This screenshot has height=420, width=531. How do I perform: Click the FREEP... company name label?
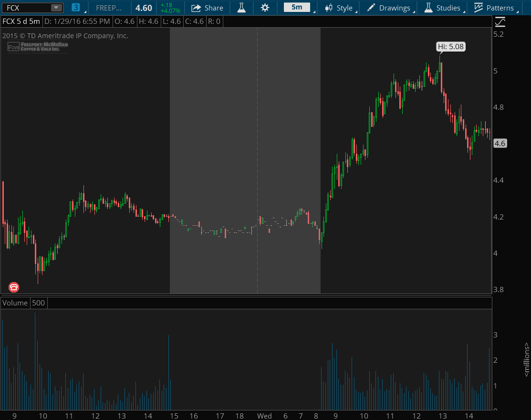pyautogui.click(x=109, y=8)
